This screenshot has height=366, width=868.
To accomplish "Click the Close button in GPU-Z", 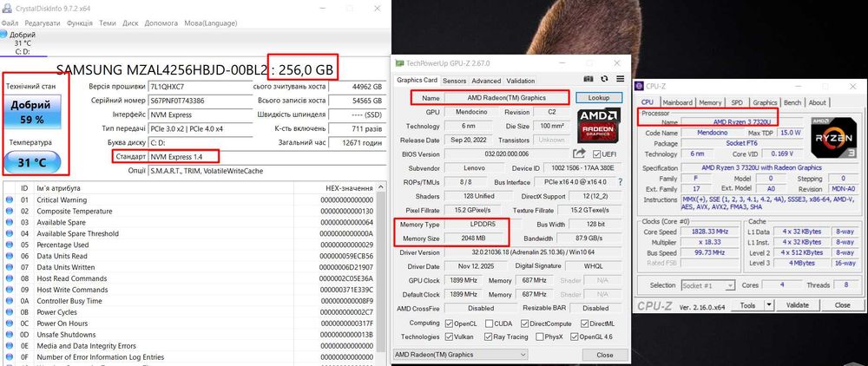I will (604, 355).
